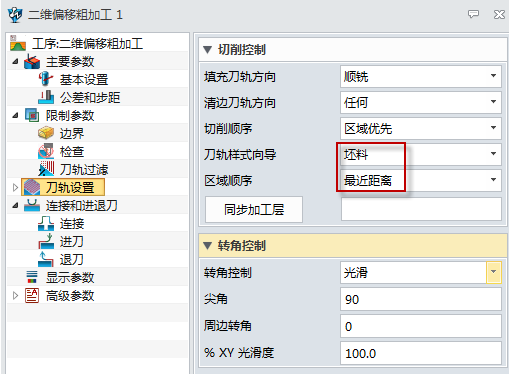Collapse the 主要参数 tree node
Image resolution: width=509 pixels, height=374 pixels.
click(x=15, y=62)
